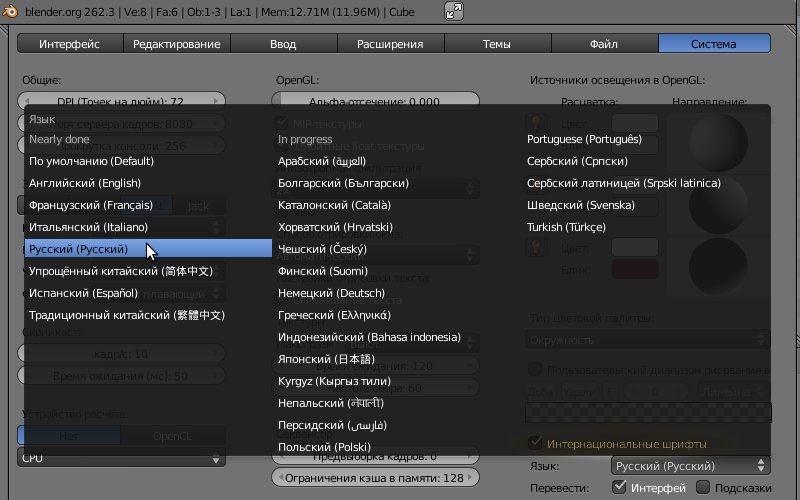Click the Blender logo icon in header

[12, 10]
